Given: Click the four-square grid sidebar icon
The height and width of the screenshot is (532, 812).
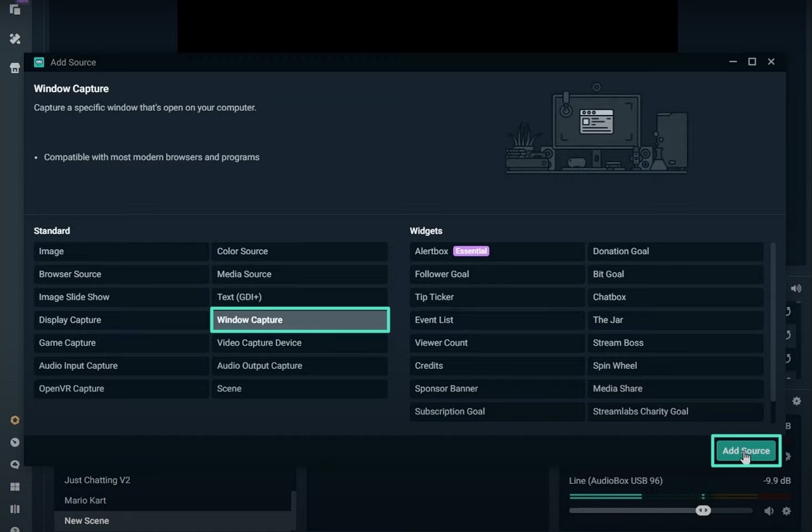Looking at the screenshot, I should click(15, 487).
